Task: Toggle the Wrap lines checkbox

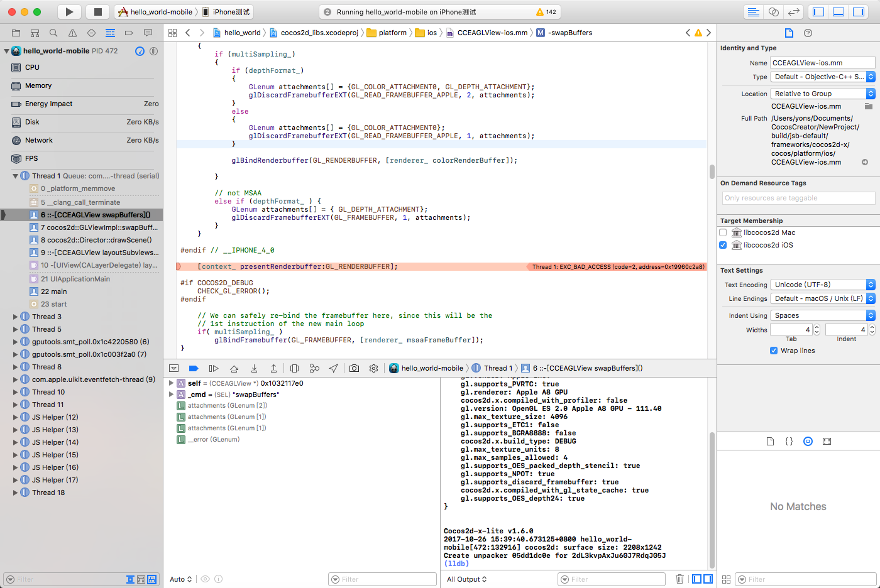Action: [x=774, y=351]
